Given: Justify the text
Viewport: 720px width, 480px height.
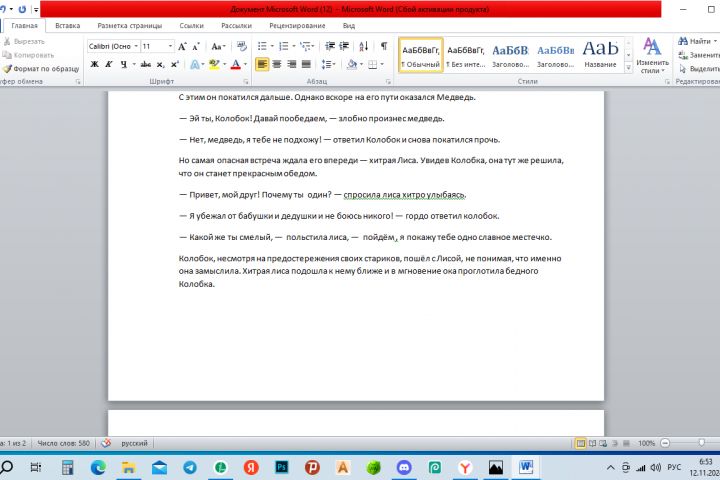Looking at the screenshot, I should (x=306, y=64).
